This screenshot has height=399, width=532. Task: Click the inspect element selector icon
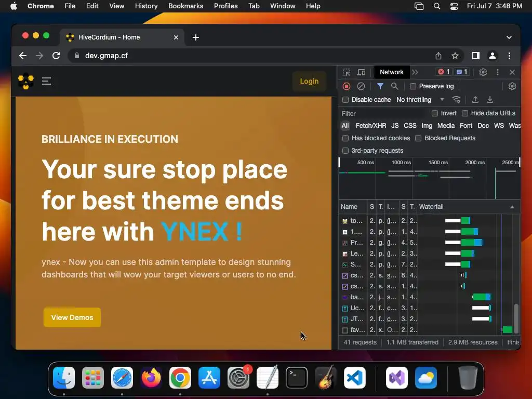click(347, 72)
